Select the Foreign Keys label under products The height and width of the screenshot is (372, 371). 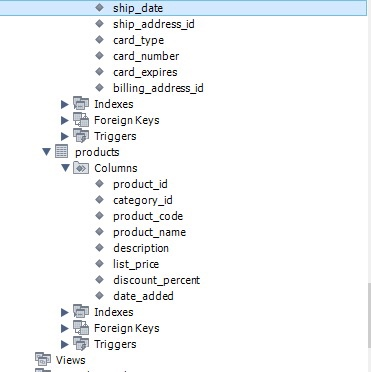tap(127, 328)
